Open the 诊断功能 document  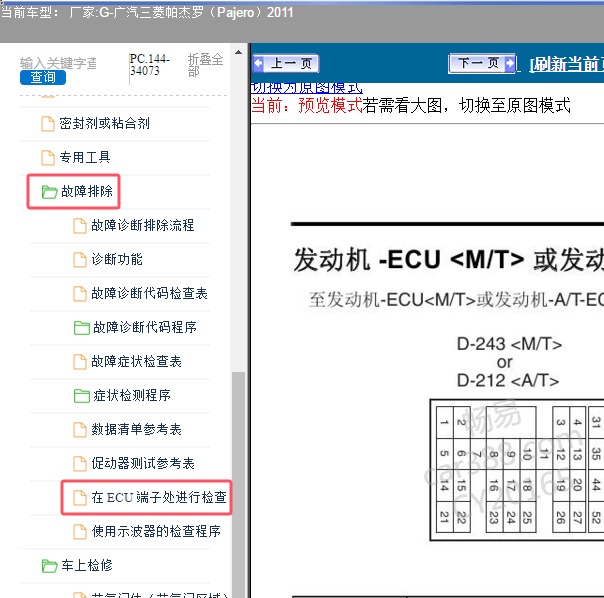[117, 259]
